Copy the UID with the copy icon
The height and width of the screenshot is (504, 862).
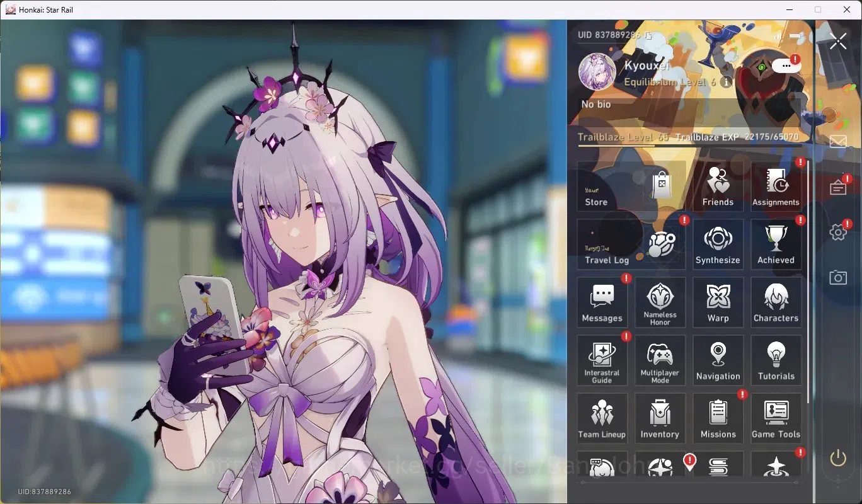pyautogui.click(x=648, y=35)
